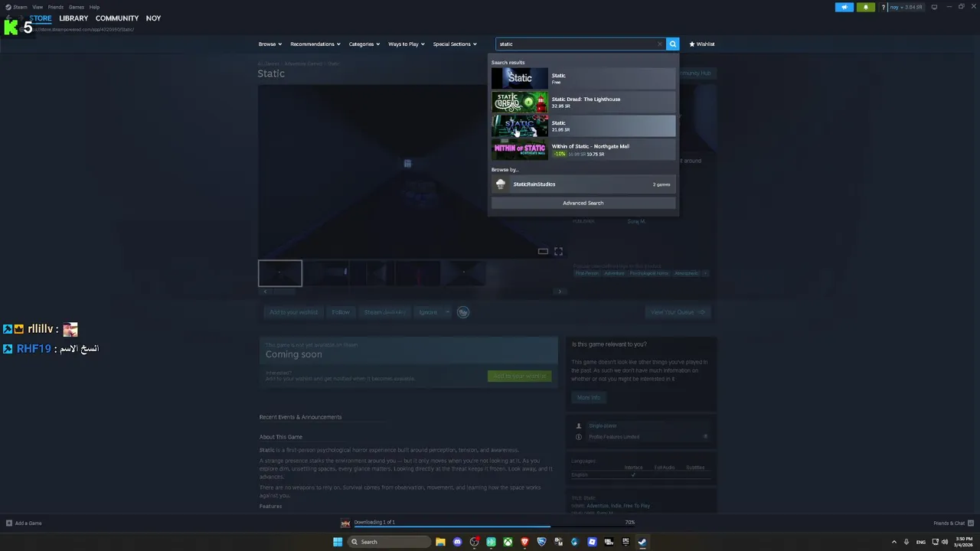Open the Xbox app from taskbar
The width and height of the screenshot is (980, 551).
(508, 542)
